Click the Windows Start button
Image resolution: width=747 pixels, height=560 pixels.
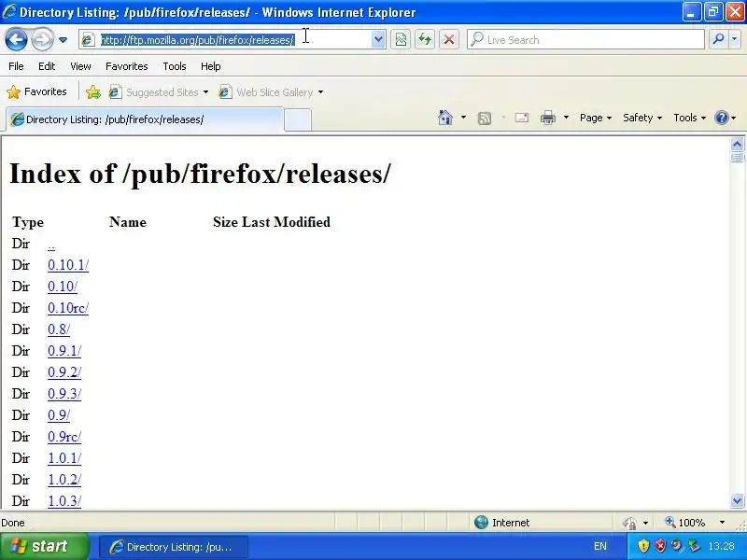coord(45,546)
